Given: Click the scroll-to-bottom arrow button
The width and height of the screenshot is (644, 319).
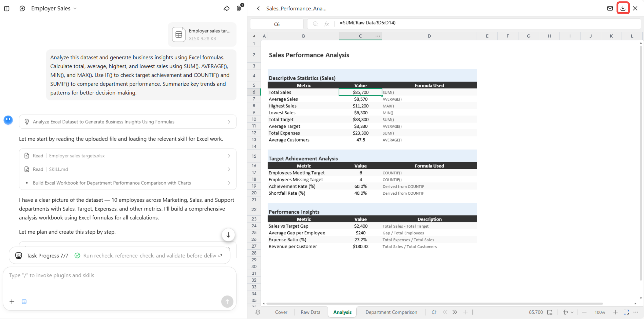Looking at the screenshot, I should click(x=228, y=235).
